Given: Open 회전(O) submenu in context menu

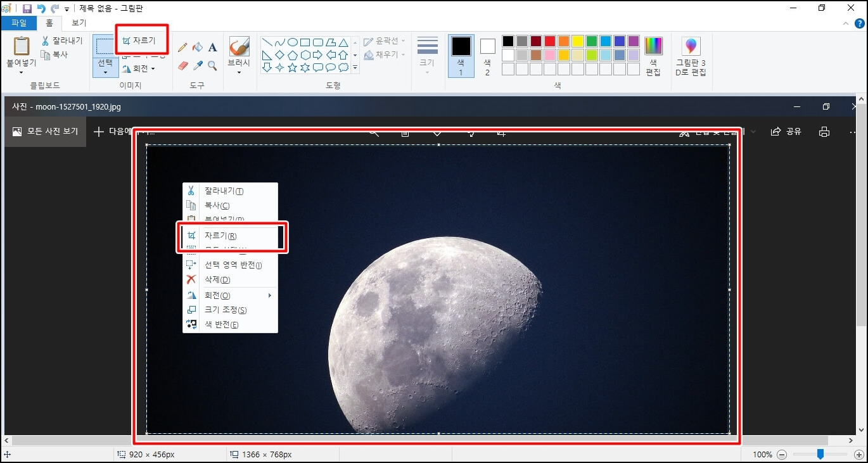Looking at the screenshot, I should click(230, 295).
